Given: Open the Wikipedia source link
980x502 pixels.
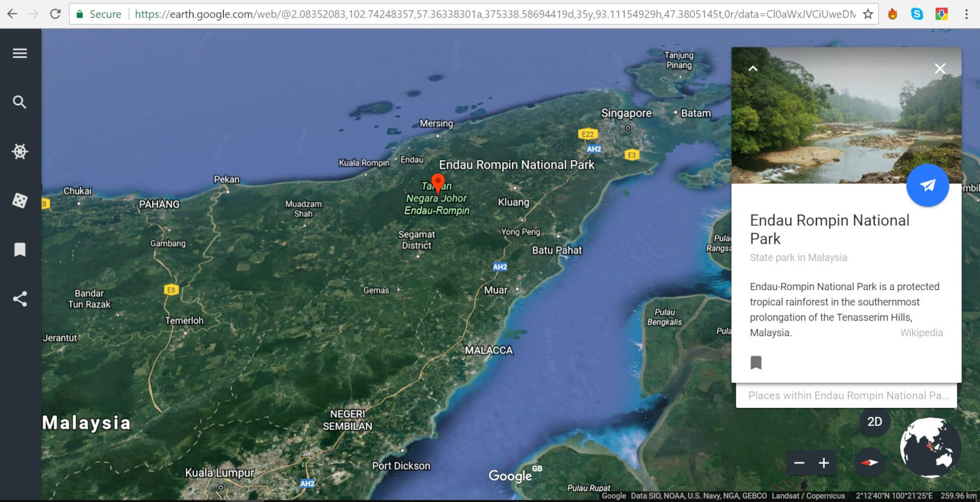Looking at the screenshot, I should (x=921, y=332).
